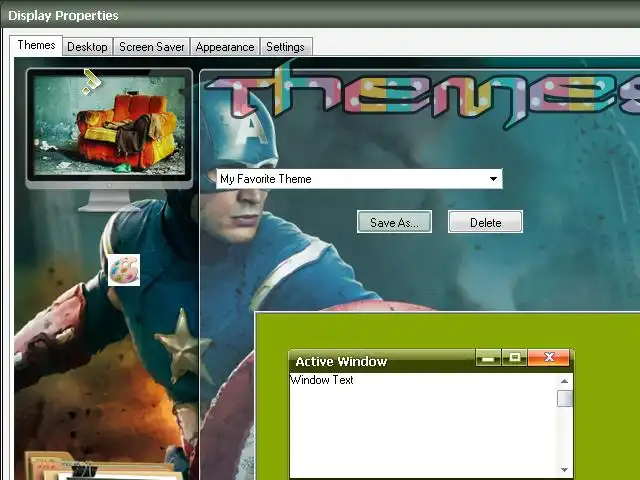Click scroll up arrow in Active Window preview
The height and width of the screenshot is (480, 640).
pos(564,381)
